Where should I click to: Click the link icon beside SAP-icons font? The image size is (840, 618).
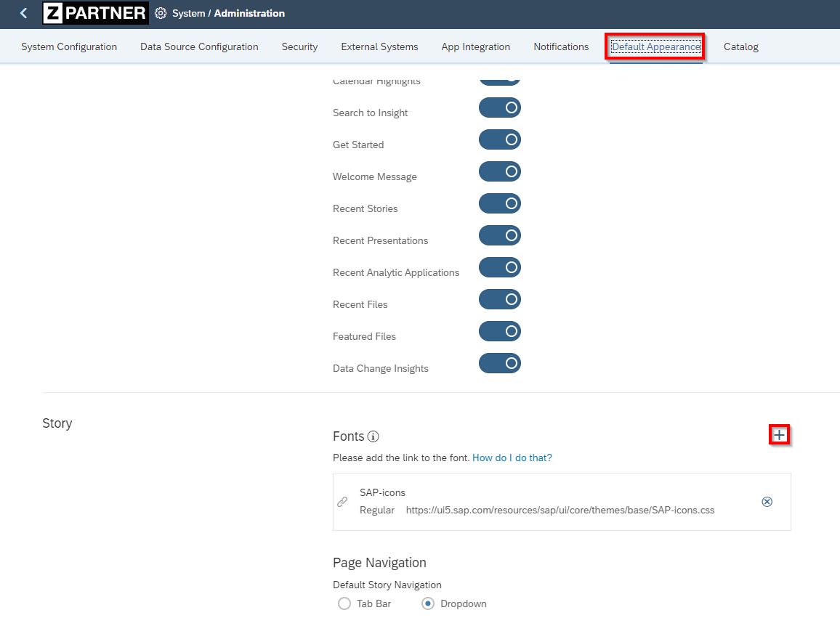point(342,501)
